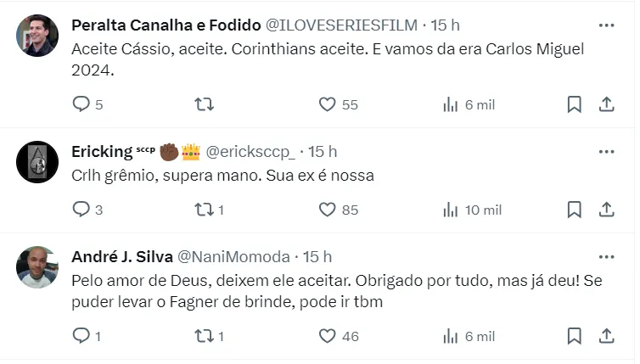Retweet the Carlos Miguel 2024 tweet
This screenshot has height=364, width=640.
coord(205,104)
